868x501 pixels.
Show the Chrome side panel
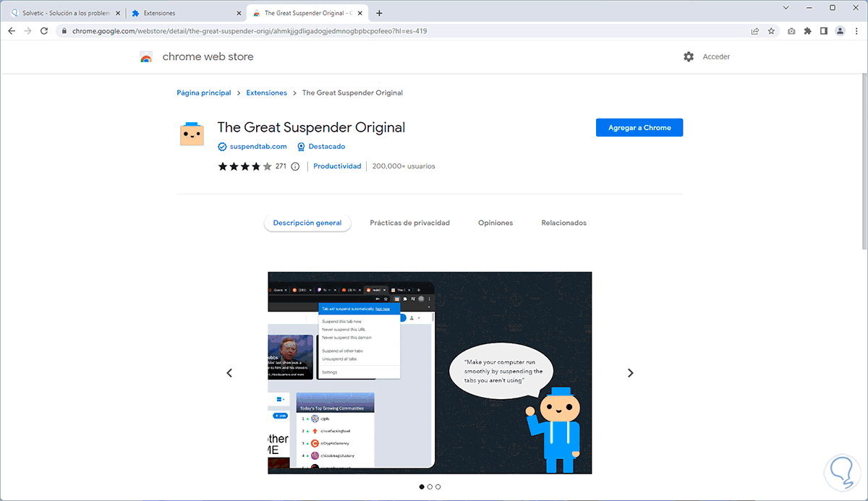pos(824,31)
